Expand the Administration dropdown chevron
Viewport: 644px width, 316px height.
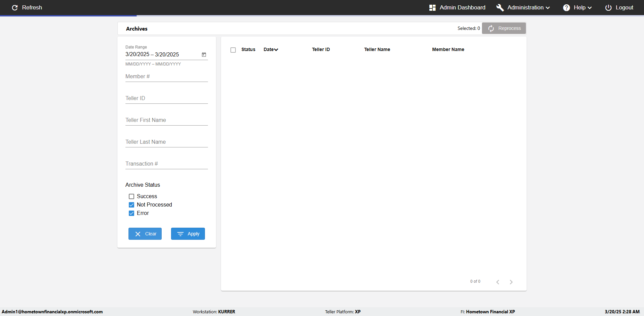pyautogui.click(x=548, y=8)
